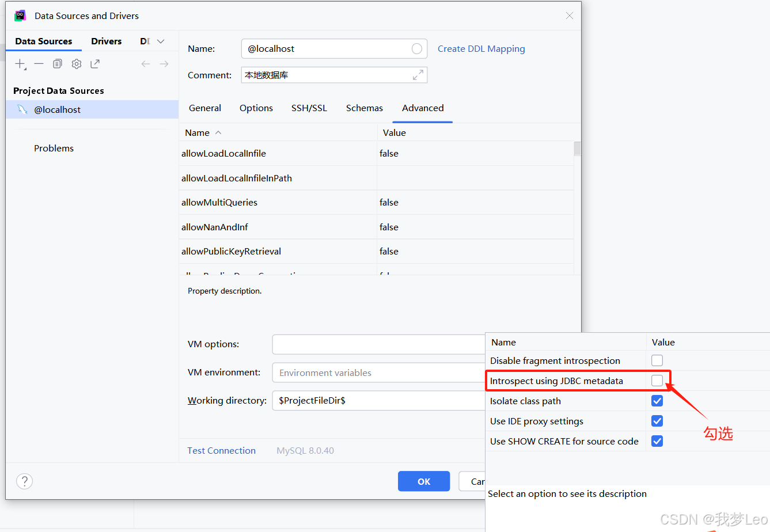Sort properties by Name column arrow

pyautogui.click(x=218, y=132)
